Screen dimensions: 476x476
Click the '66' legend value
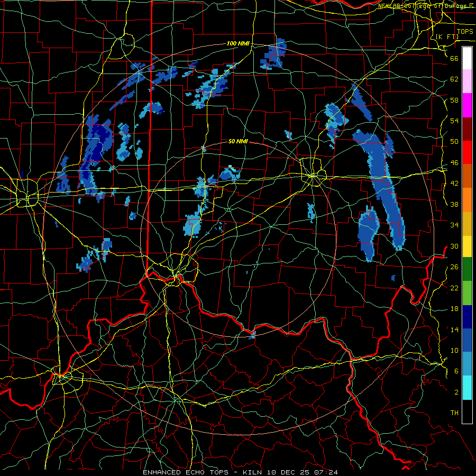(454, 58)
